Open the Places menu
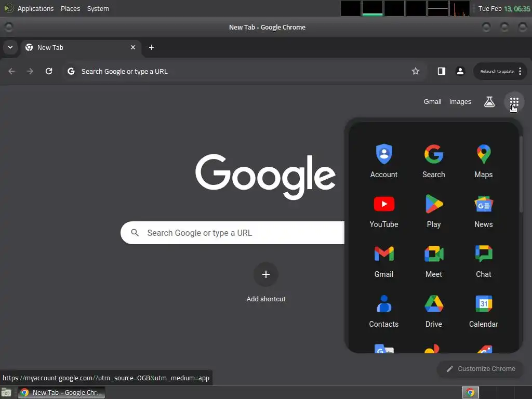The height and width of the screenshot is (399, 532). [70, 8]
